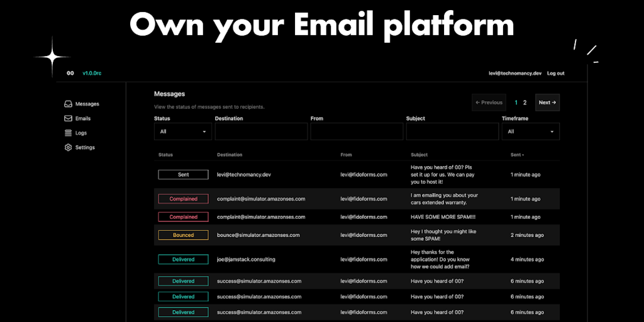Open the Timeframe filter dropdown
The width and height of the screenshot is (644, 322).
click(530, 131)
